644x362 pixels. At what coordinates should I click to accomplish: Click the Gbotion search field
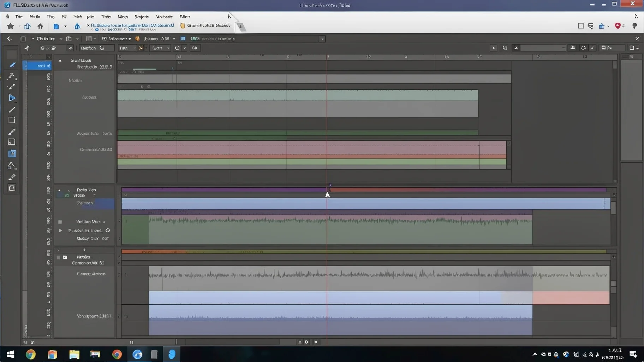pos(96,48)
